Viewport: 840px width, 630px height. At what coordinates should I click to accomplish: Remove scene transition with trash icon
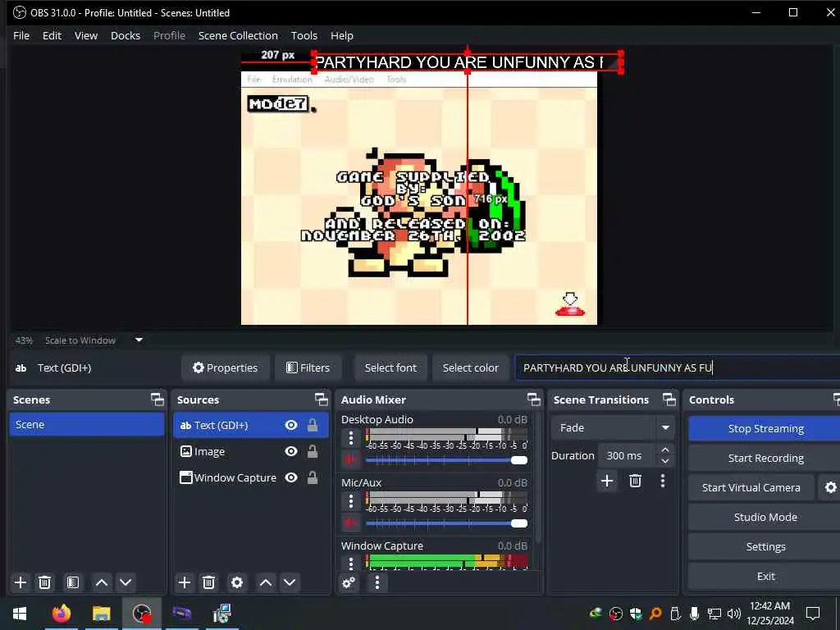tap(636, 481)
